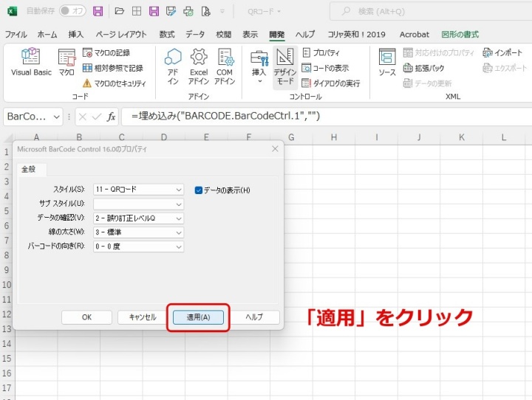Image resolution: width=532 pixels, height=400 pixels.
Task: Toggle the Show Data (データの表示) checkbox
Action: pos(199,190)
